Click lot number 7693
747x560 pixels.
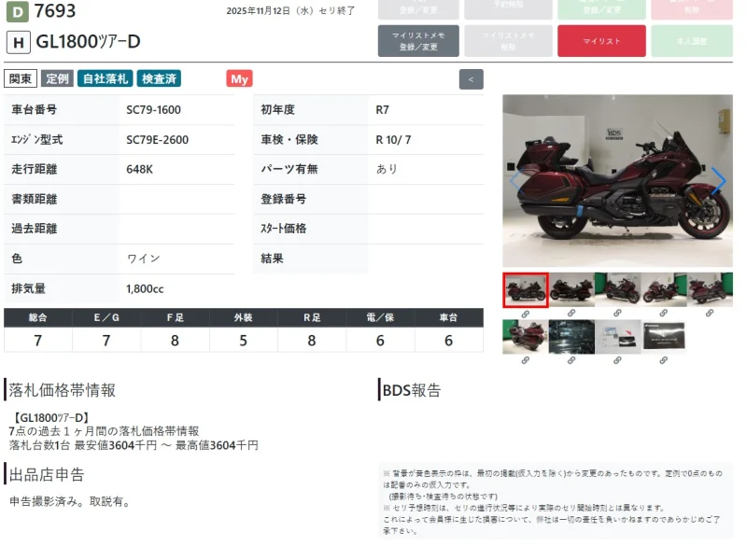tap(55, 11)
